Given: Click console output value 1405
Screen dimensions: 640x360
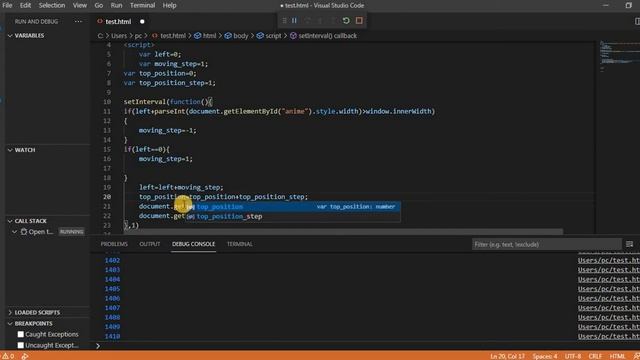Looking at the screenshot, I should click(x=112, y=289).
